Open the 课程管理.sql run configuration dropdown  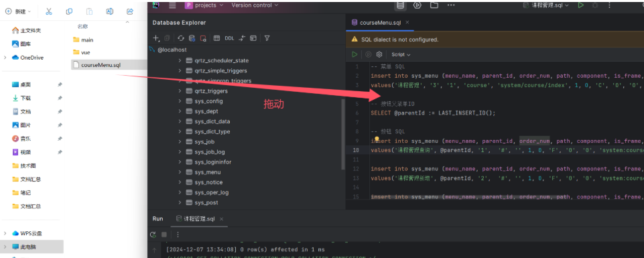(546, 5)
